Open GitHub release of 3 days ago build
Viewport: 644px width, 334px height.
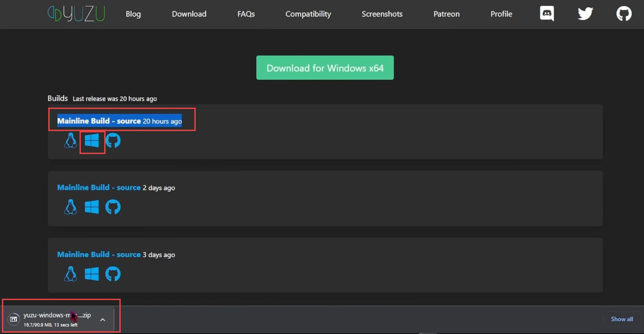tap(113, 274)
